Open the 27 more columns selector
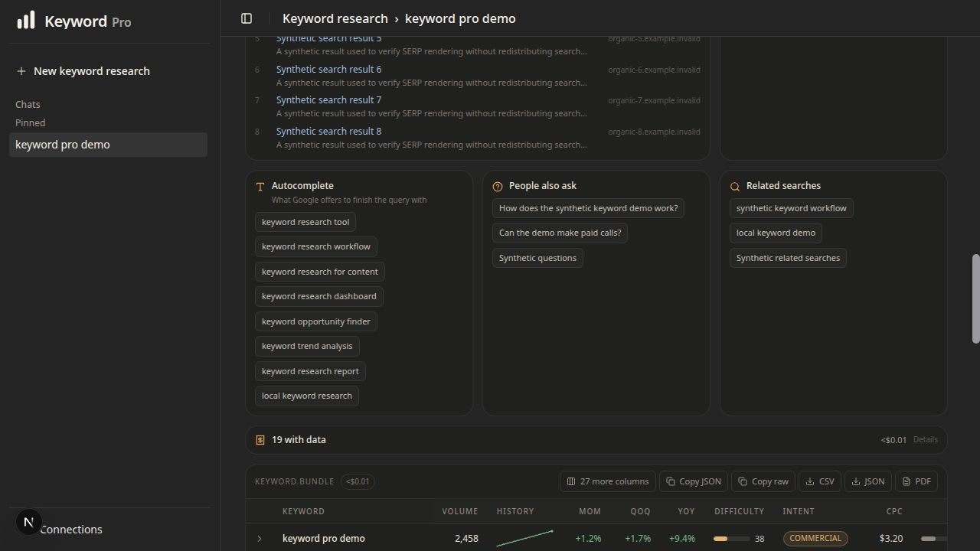The height and width of the screenshot is (551, 980). pyautogui.click(x=608, y=481)
